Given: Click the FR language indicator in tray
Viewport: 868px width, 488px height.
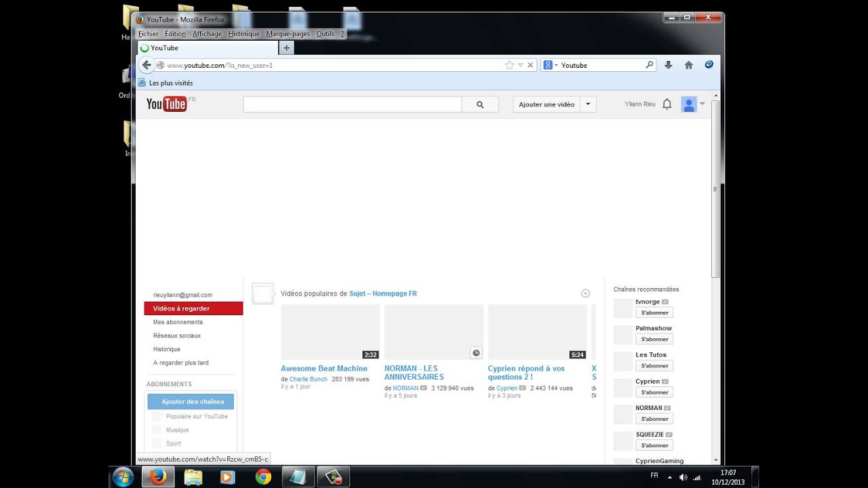Looking at the screenshot, I should tap(654, 476).
